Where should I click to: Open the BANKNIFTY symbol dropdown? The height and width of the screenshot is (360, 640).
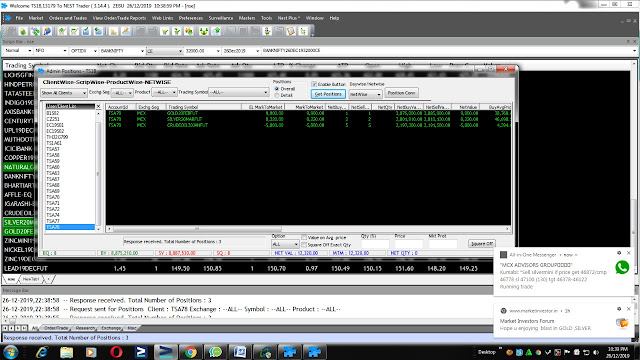[x=122, y=51]
